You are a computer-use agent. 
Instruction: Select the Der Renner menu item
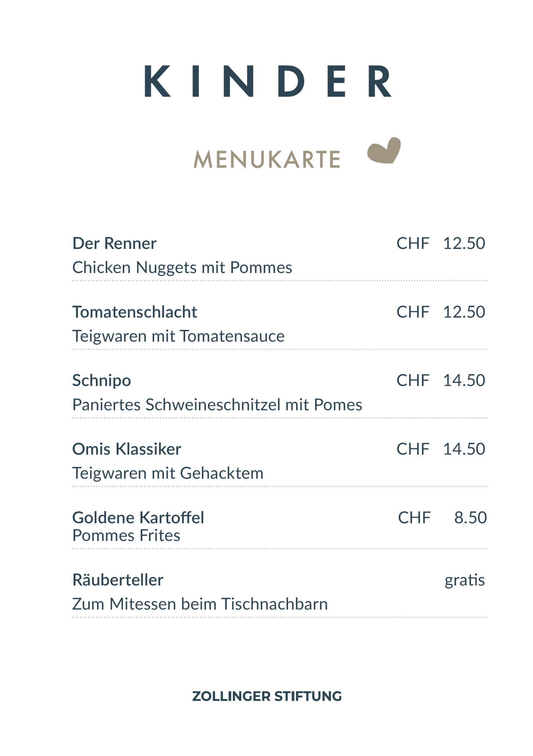click(x=114, y=244)
